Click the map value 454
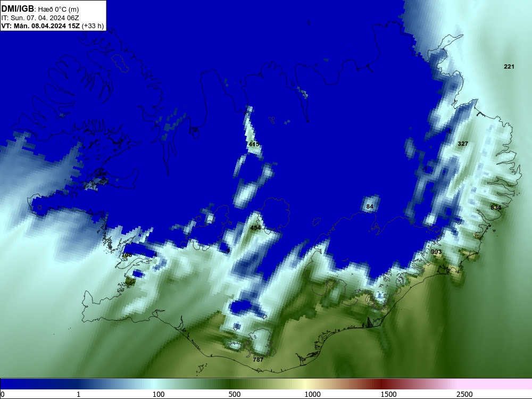 (x=255, y=228)
